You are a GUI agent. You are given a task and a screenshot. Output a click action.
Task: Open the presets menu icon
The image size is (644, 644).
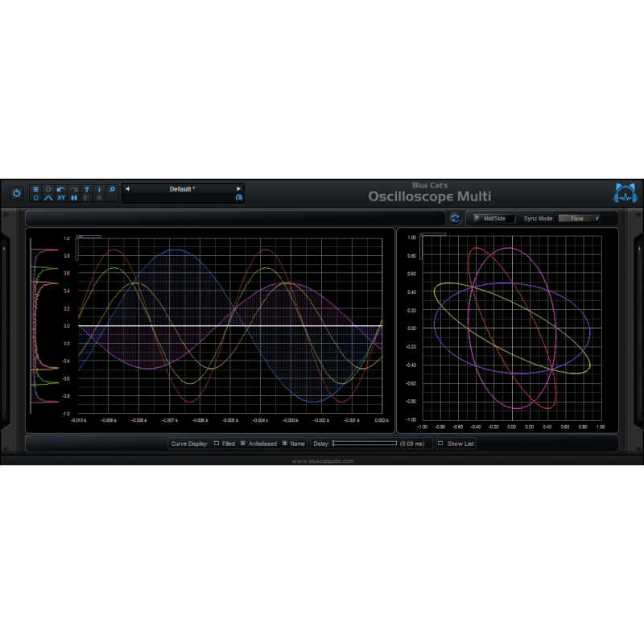35,188
